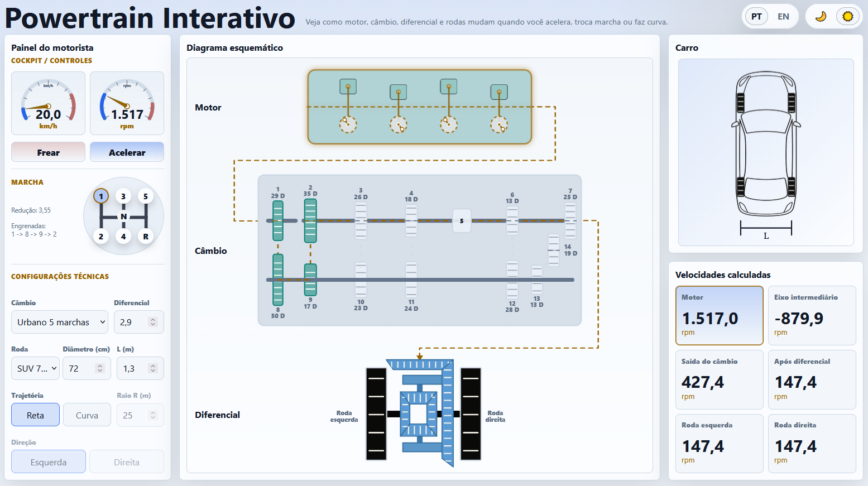Click gear 11 (24 D) in gearbox
This screenshot has height=486, width=868.
411,280
